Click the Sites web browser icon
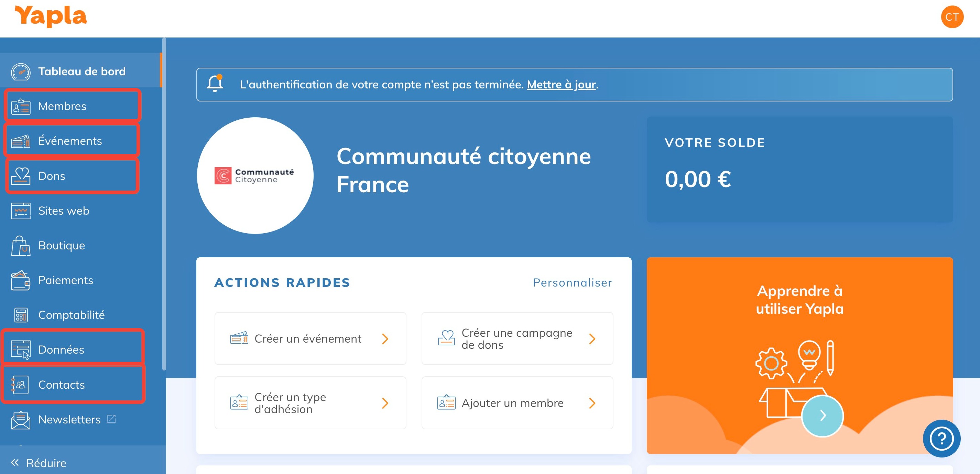980x474 pixels. pyautogui.click(x=21, y=211)
